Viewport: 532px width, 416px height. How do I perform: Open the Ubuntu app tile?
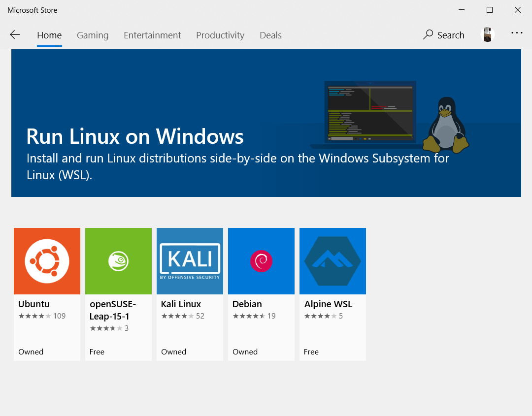[47, 261]
